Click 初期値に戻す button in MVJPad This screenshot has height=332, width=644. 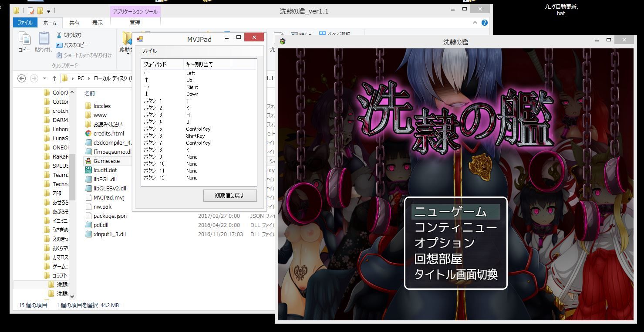coord(230,196)
